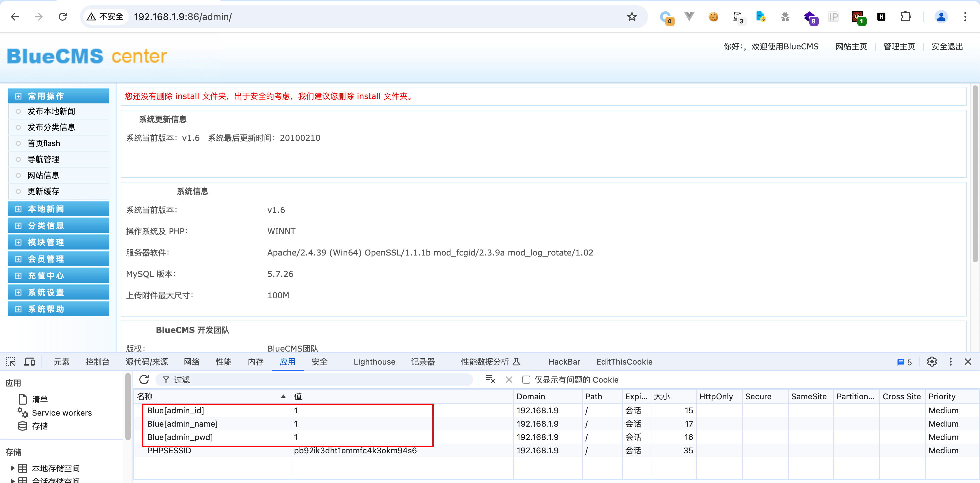Viewport: 980px width, 483px height.
Task: Open the gray bug extension icon
Action: pos(785,17)
